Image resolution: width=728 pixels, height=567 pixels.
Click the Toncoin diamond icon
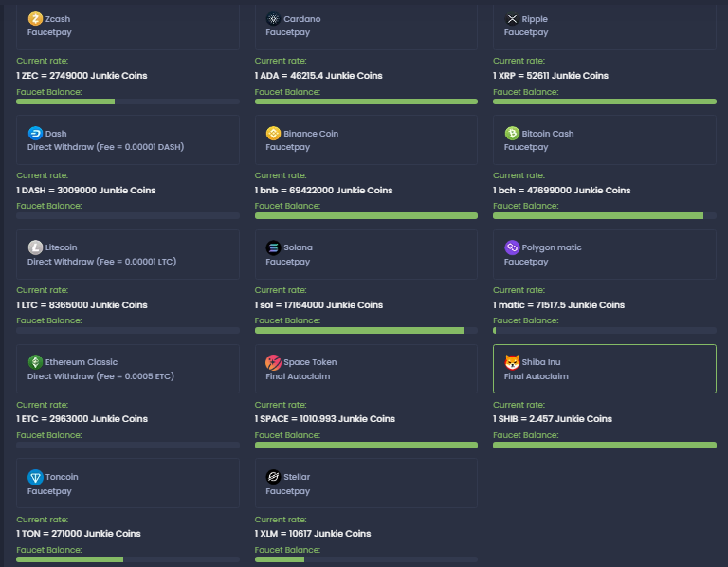35,477
